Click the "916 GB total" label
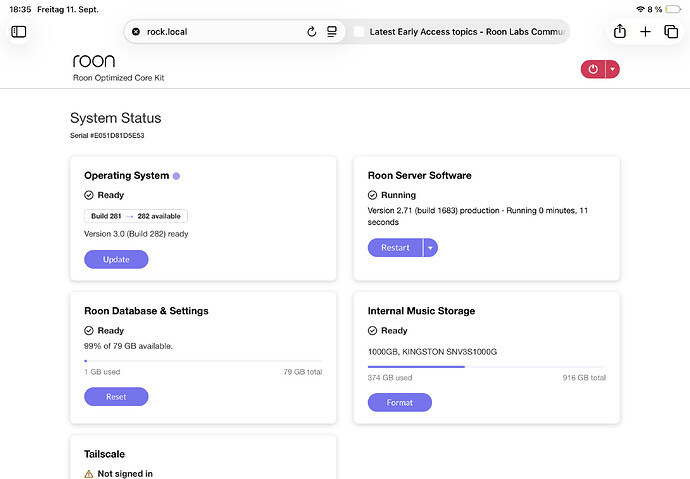 point(584,377)
